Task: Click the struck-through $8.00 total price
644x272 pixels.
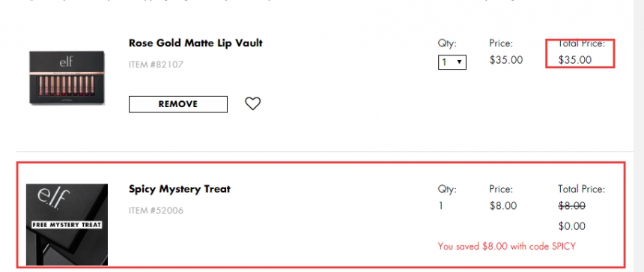Action: coord(571,206)
